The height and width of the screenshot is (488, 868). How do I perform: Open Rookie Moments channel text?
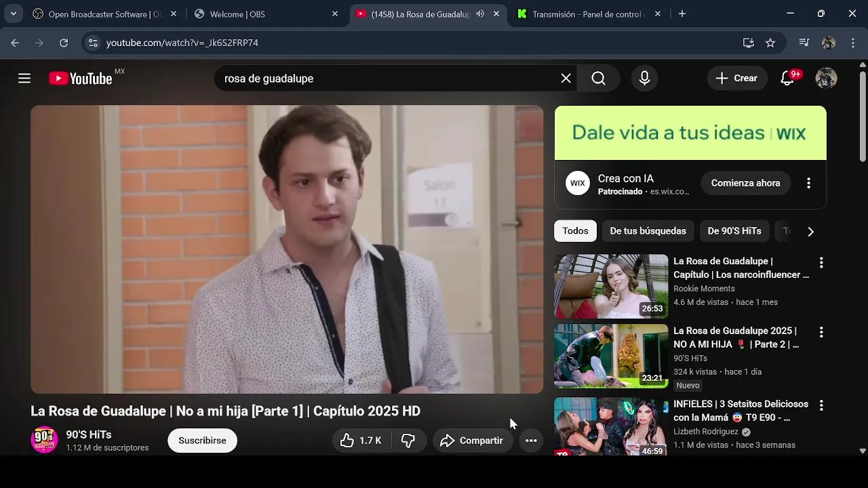pyautogui.click(x=704, y=289)
